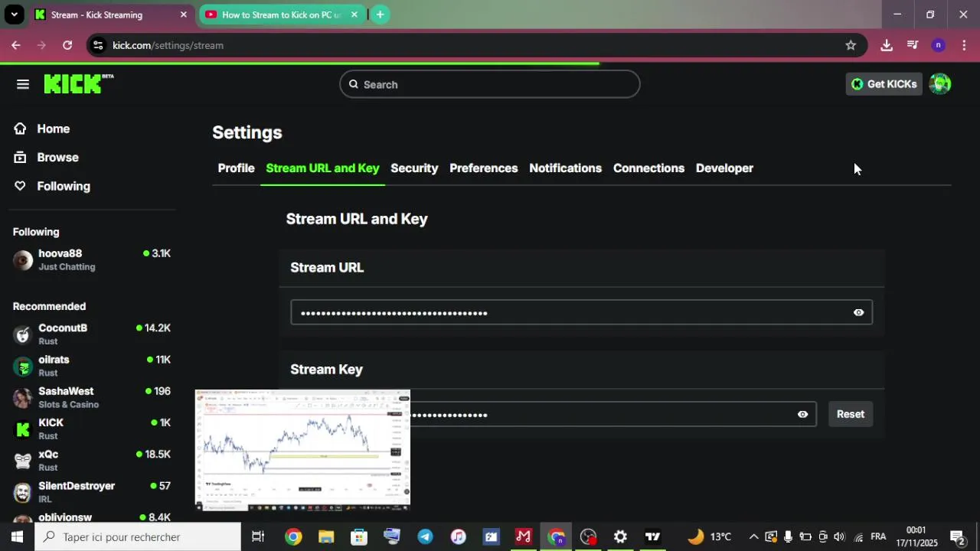Reload the page
980x551 pixels.
click(x=67, y=45)
